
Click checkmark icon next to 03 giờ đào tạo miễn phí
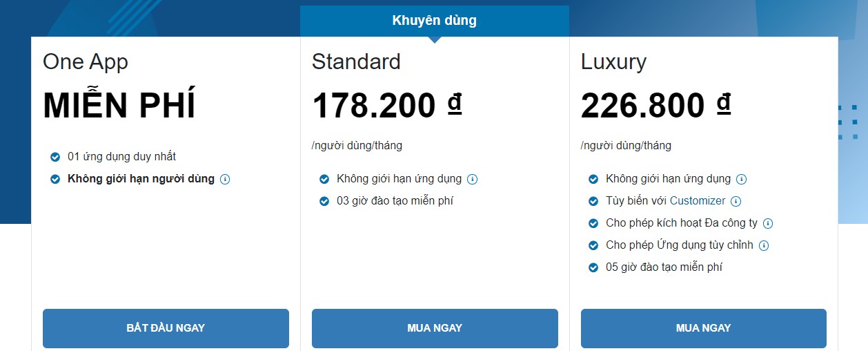point(324,201)
